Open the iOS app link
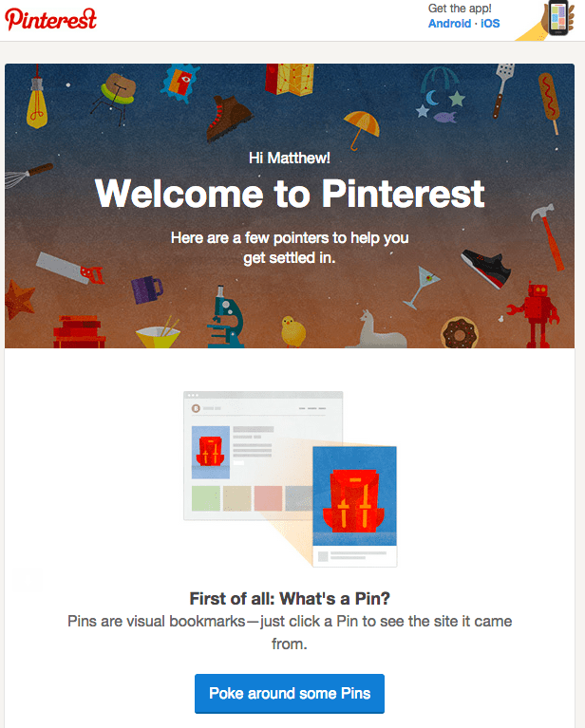The image size is (585, 728). 490,24
